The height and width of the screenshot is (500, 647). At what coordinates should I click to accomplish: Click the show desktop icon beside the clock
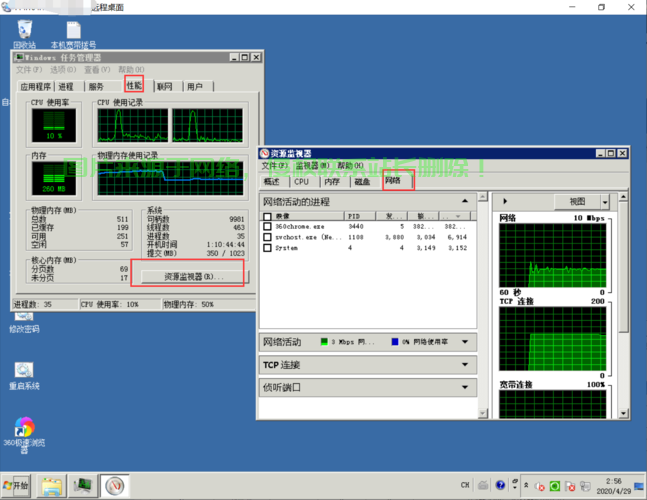click(x=639, y=486)
